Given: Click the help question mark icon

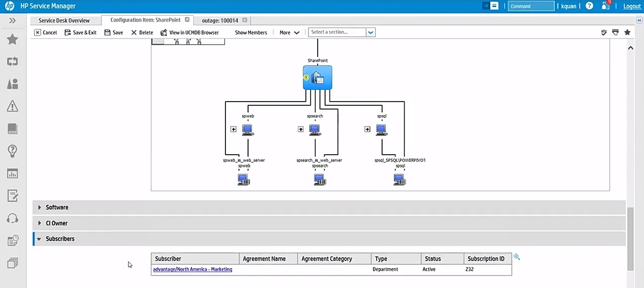Looking at the screenshot, I should click(589, 6).
